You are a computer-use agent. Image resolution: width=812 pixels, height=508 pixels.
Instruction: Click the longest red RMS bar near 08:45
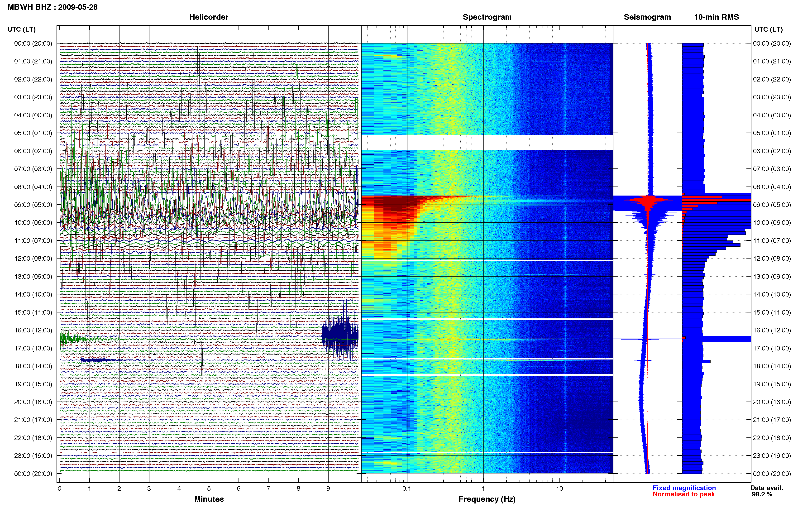[716, 200]
